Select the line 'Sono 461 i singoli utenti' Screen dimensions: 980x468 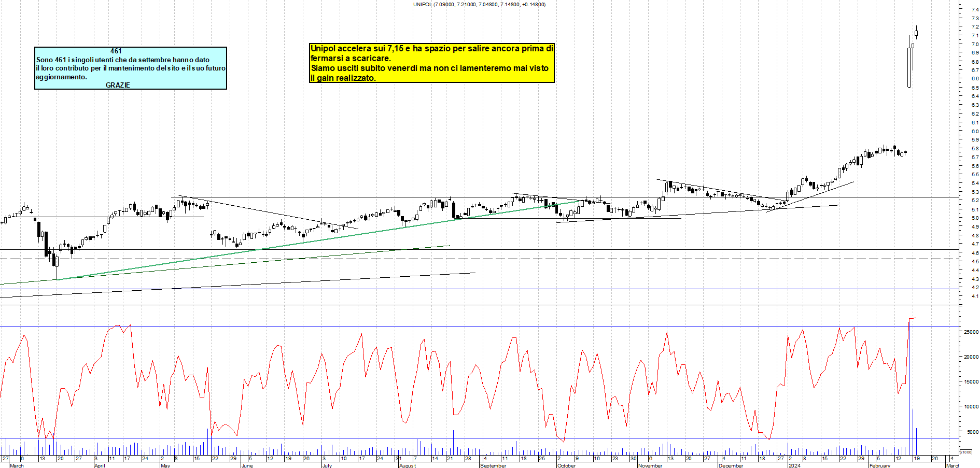pos(123,60)
